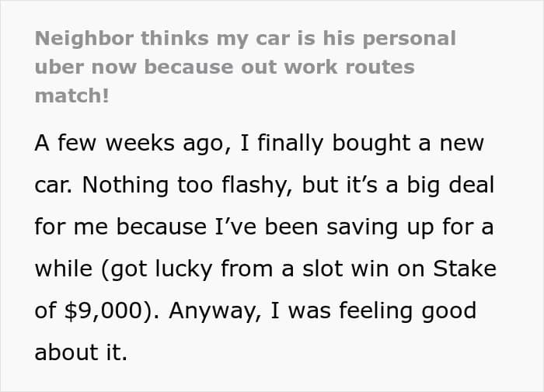Click the word "Neighbor" in the title

(84, 38)
